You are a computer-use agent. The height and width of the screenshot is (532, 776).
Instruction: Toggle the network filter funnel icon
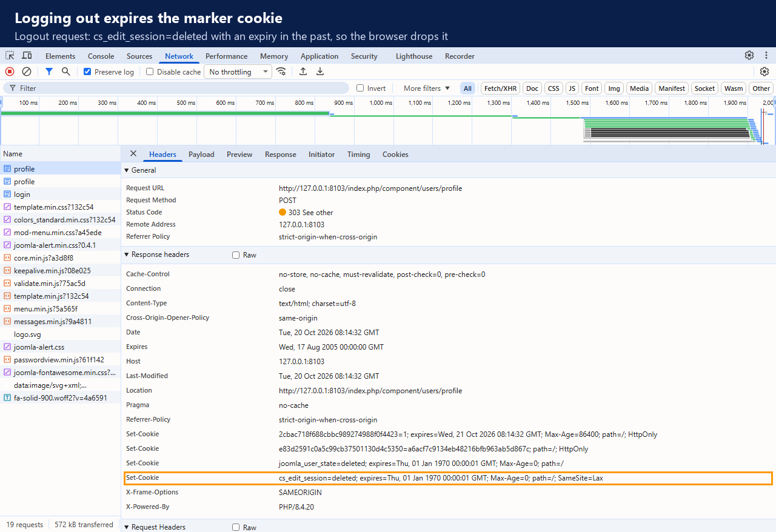49,71
